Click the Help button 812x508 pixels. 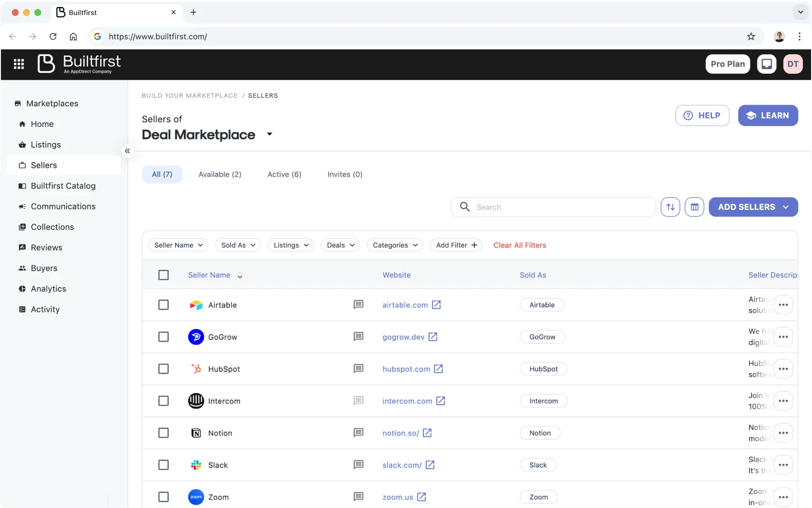click(x=703, y=116)
